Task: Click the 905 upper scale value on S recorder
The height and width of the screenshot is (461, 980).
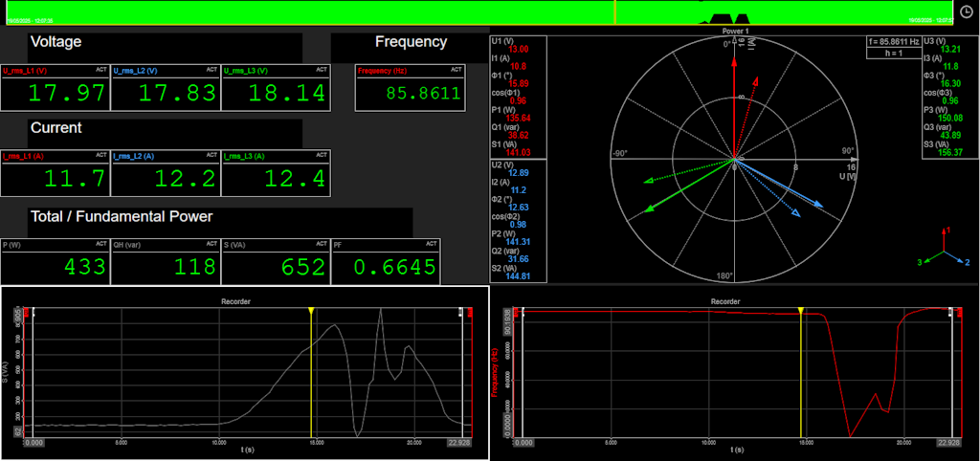Action: click(x=17, y=315)
